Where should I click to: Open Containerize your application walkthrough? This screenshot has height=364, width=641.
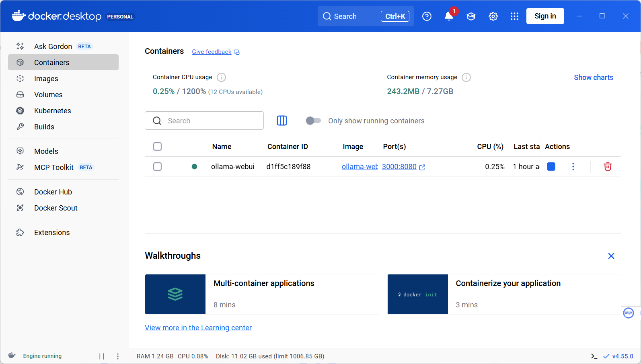point(504,294)
